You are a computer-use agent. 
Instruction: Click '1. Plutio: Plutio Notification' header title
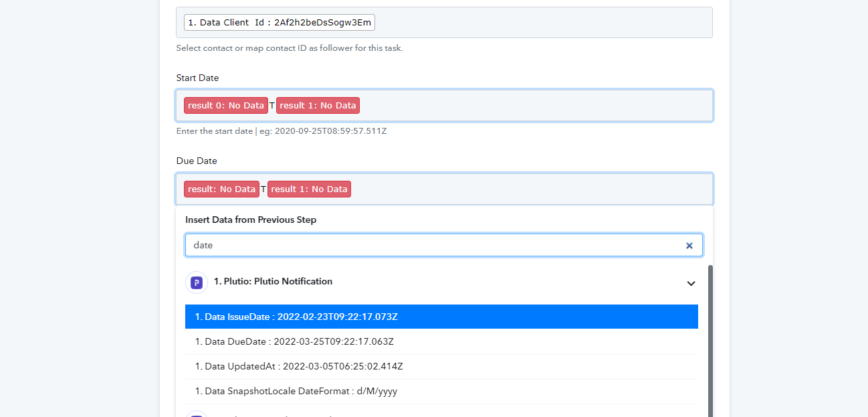point(273,281)
